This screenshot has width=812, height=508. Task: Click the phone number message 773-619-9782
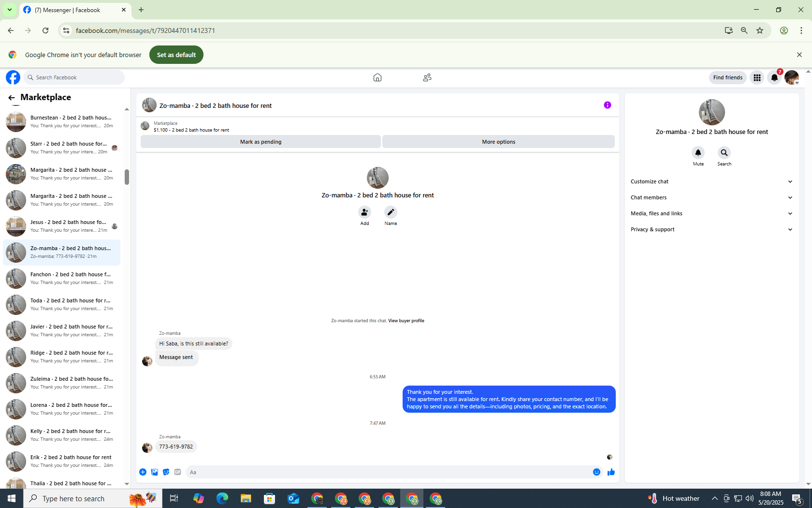tap(176, 447)
